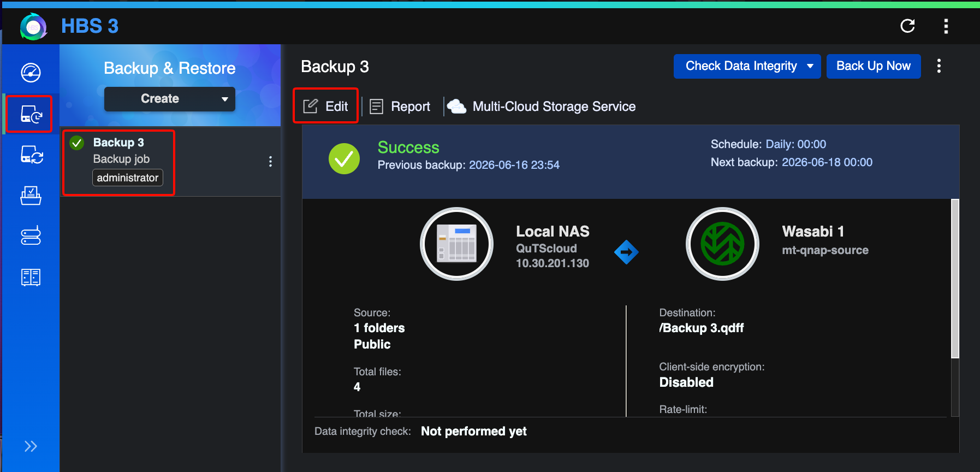Click the mt-qnap-source bucket name
980x472 pixels.
(825, 250)
